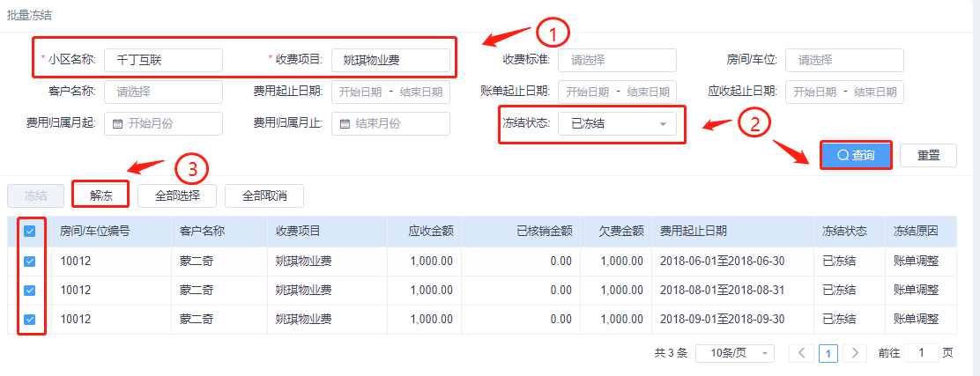The width and height of the screenshot is (980, 376).
Task: Click the 账单起止日期 end date field
Action: point(648,92)
